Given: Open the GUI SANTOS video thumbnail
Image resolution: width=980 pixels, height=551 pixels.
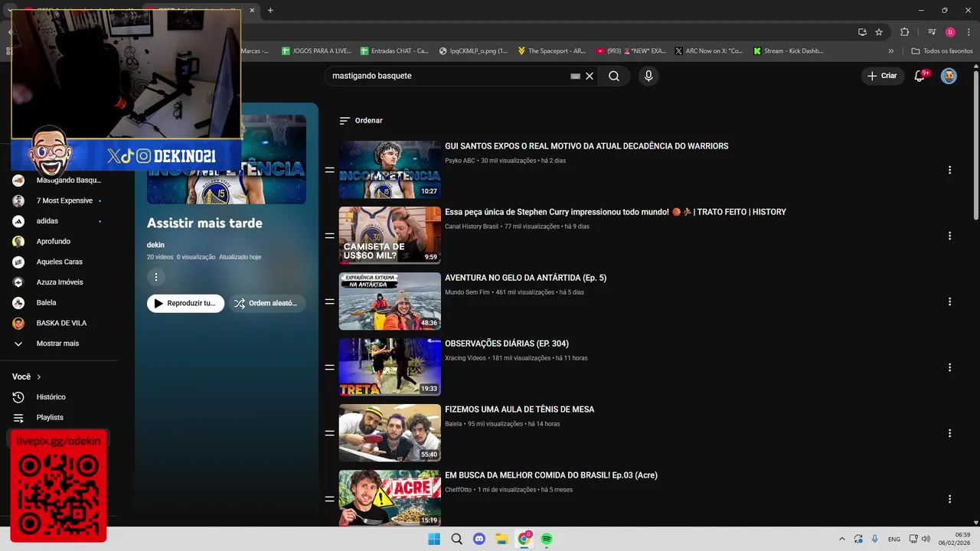Looking at the screenshot, I should (x=390, y=170).
